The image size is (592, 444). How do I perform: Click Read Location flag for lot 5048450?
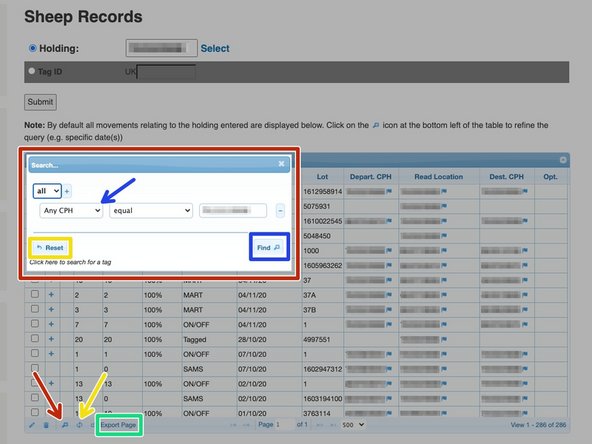pyautogui.click(x=444, y=236)
